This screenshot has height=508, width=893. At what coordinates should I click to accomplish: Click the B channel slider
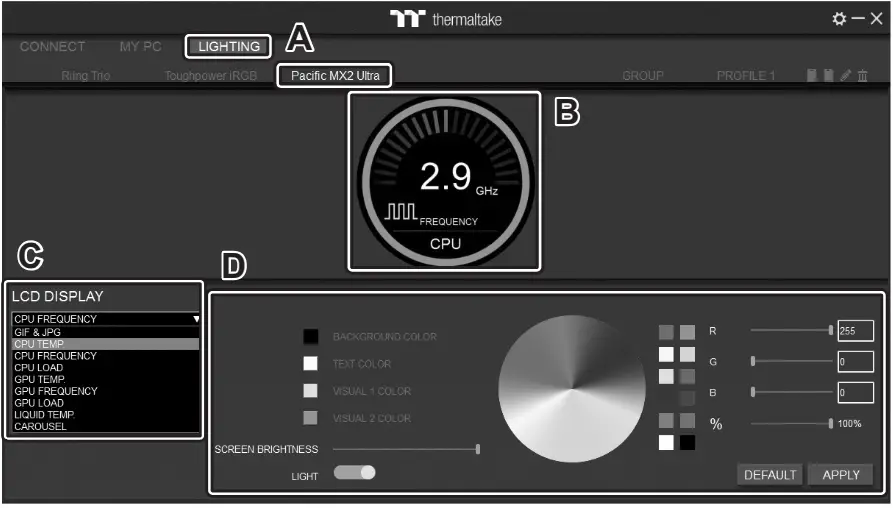792,392
